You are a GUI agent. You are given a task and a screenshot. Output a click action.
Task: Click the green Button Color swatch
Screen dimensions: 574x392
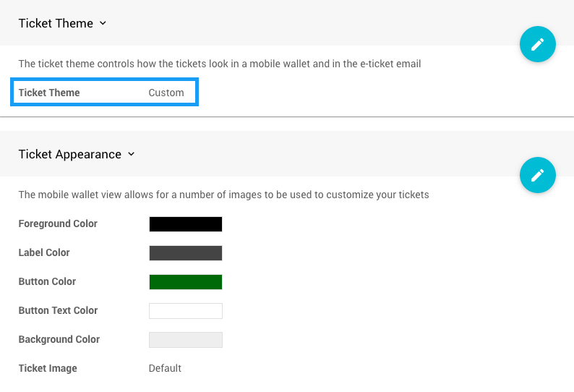(x=185, y=282)
